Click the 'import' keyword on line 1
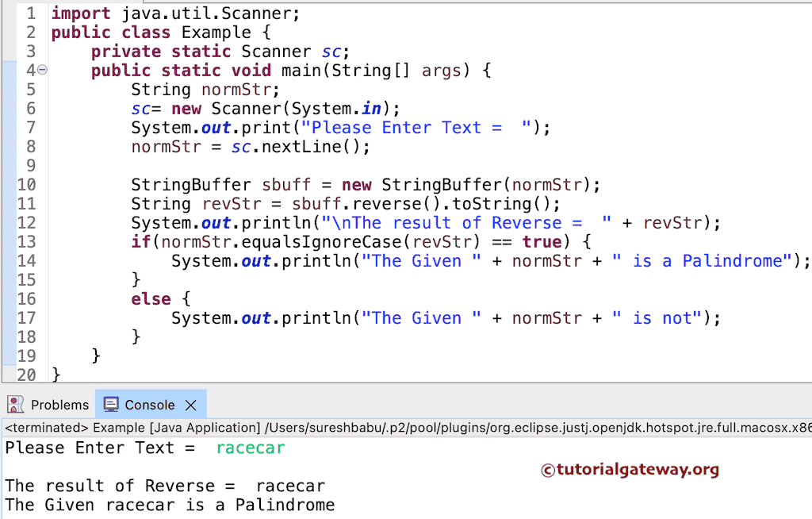812x519 pixels. pos(81,13)
